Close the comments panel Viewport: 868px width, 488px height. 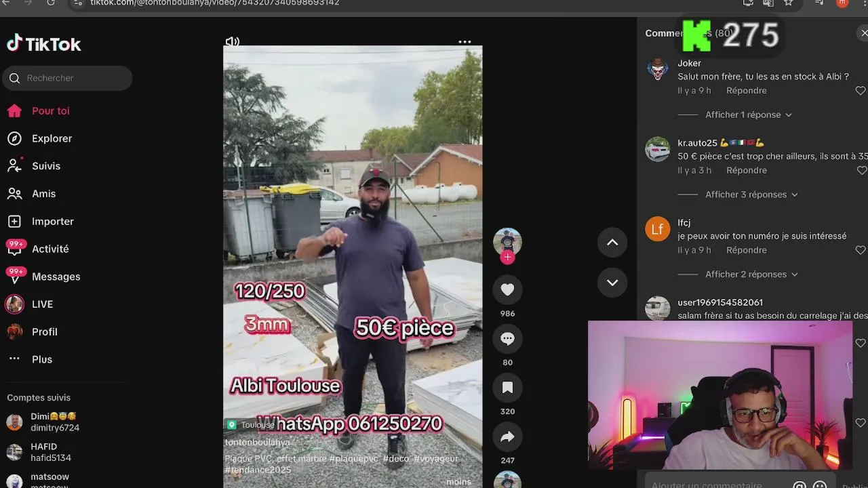pos(864,33)
